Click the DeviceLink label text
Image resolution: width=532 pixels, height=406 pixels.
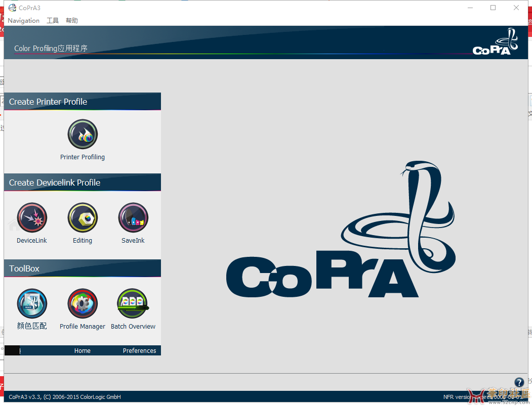pos(32,241)
